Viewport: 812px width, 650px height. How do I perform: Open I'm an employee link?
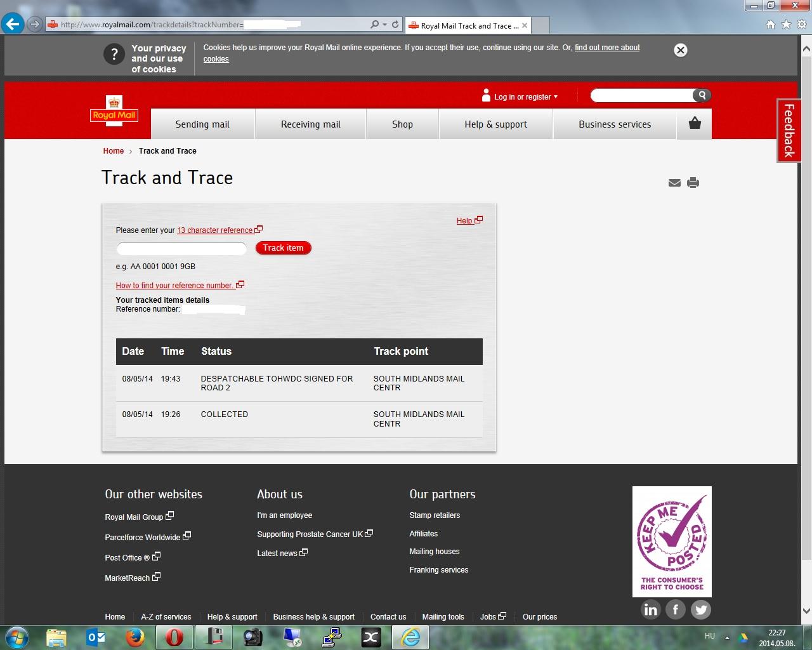[x=284, y=515]
